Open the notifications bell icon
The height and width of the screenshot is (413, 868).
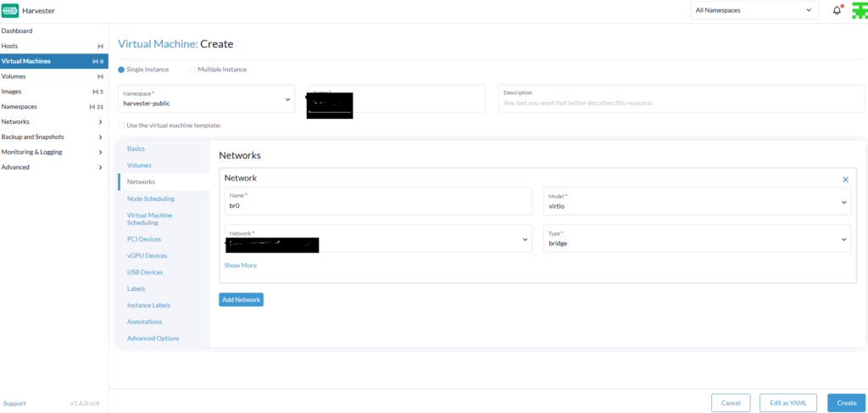837,10
